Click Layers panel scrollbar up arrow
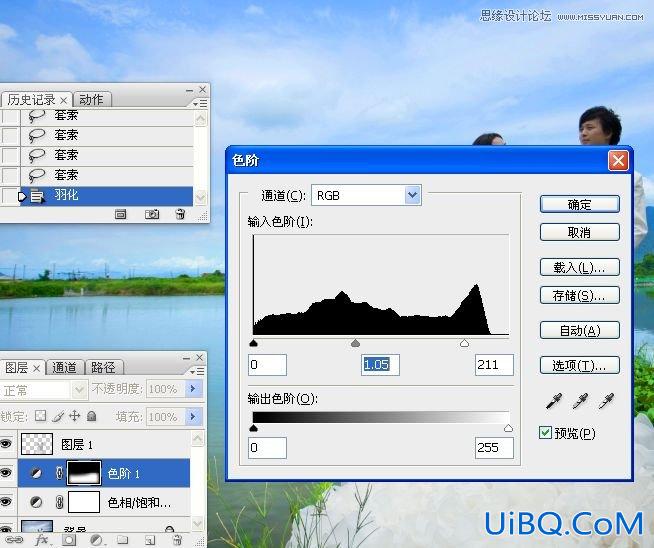654x548 pixels. tap(198, 438)
